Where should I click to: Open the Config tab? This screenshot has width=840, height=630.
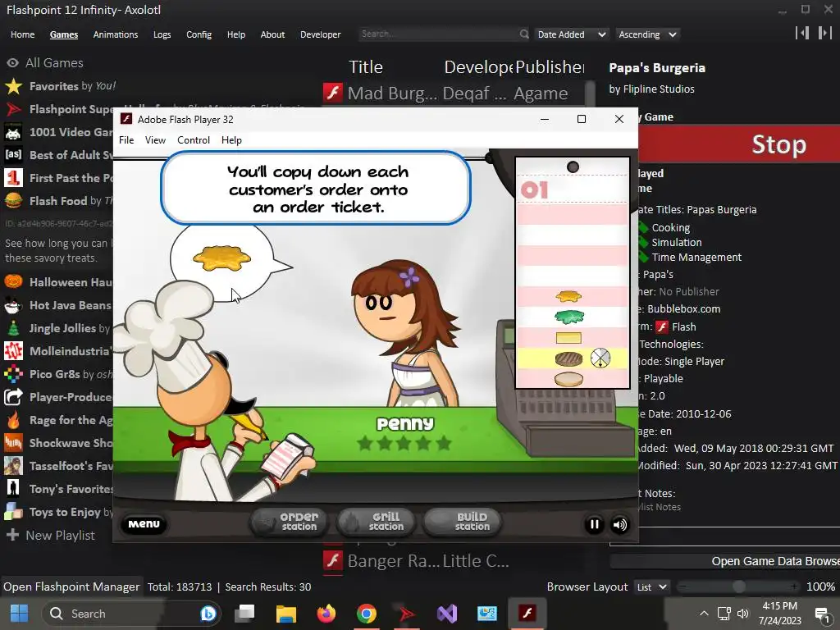(x=199, y=34)
